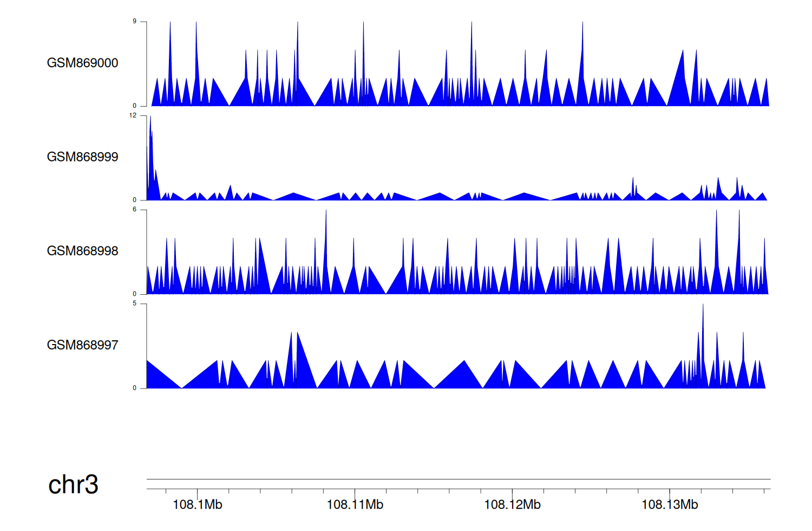Click the tallest peak in GSM868999 track
Image resolution: width=812 pixels, height=531 pixels.
click(150, 122)
